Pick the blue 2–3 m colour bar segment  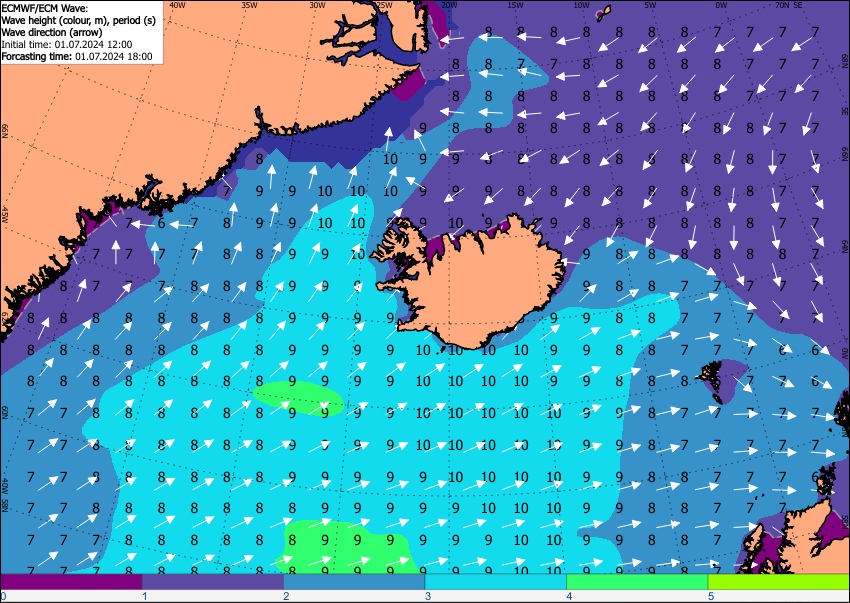(x=355, y=582)
